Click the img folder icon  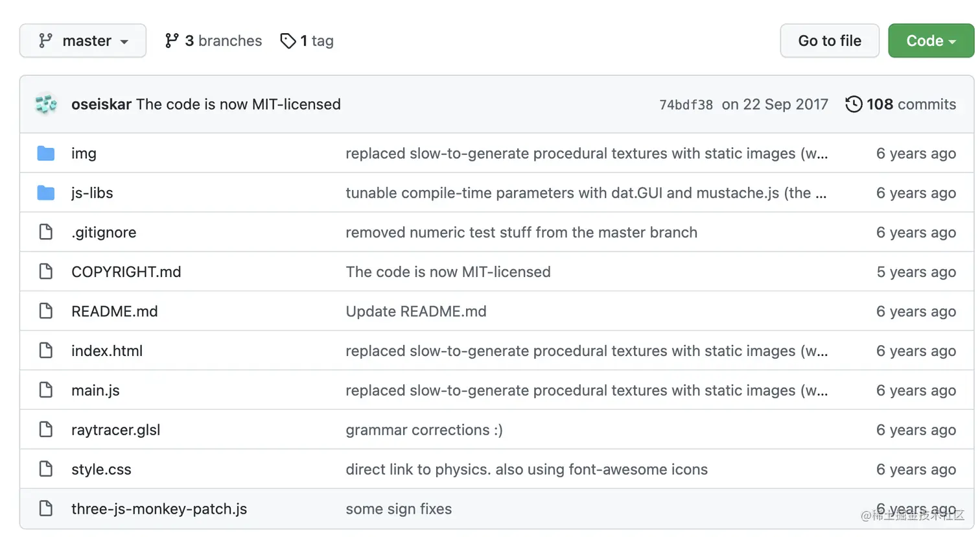click(46, 154)
